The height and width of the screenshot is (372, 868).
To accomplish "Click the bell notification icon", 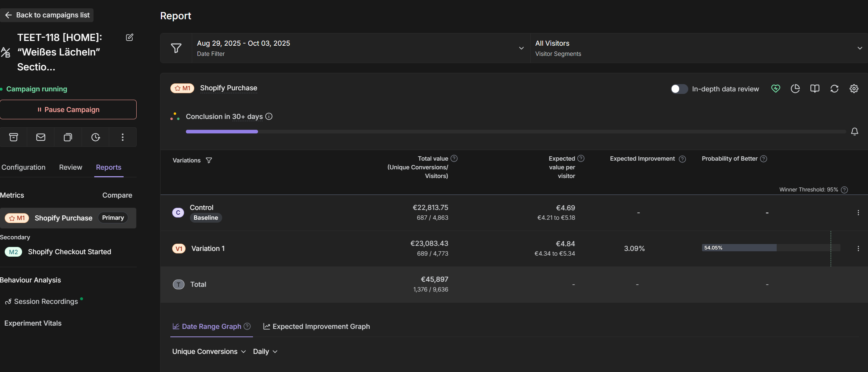I will (855, 131).
